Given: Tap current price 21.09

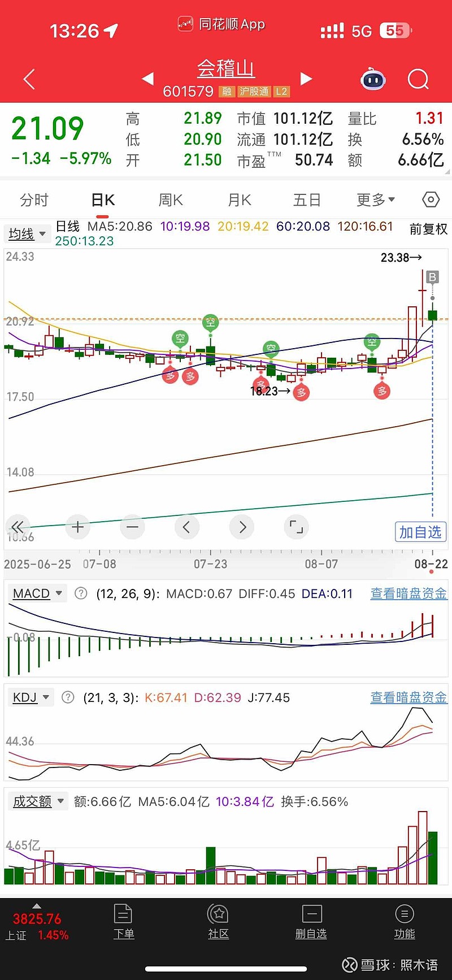Looking at the screenshot, I should pos(47,129).
